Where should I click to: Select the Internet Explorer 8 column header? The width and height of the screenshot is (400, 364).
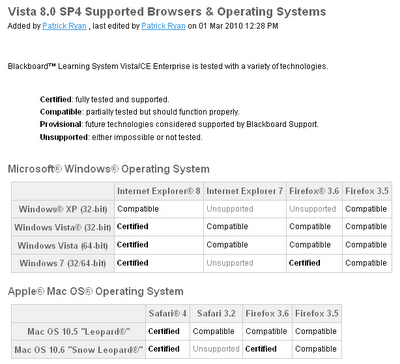(159, 191)
